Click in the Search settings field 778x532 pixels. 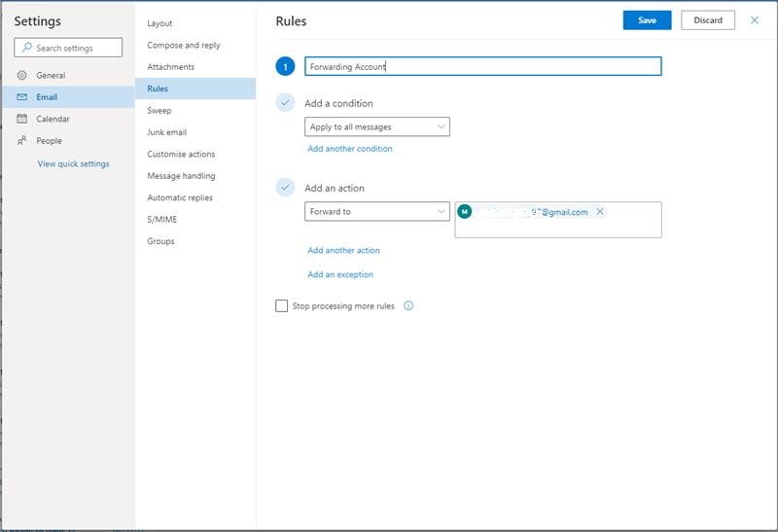pos(68,48)
